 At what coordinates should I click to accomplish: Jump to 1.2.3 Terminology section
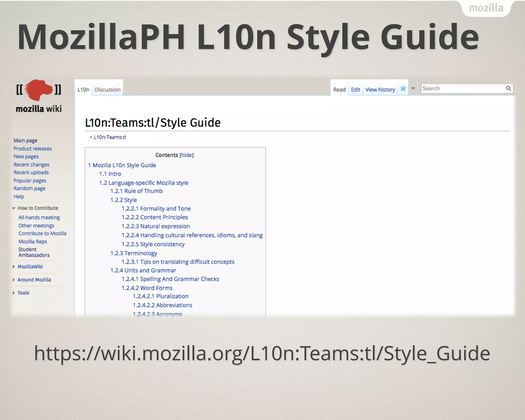pyautogui.click(x=134, y=253)
